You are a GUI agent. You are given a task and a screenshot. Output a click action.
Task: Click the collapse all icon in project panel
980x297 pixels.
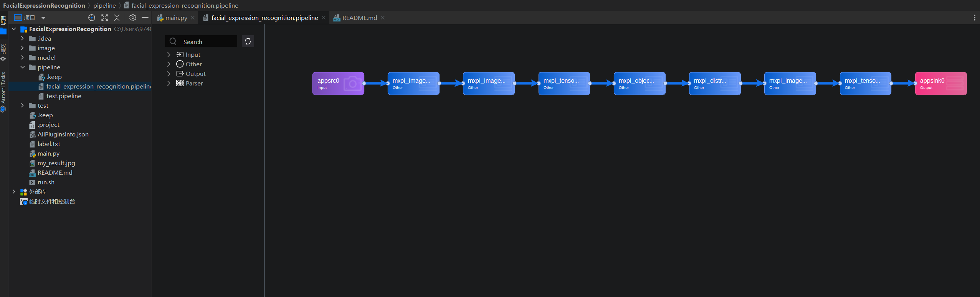click(x=117, y=18)
